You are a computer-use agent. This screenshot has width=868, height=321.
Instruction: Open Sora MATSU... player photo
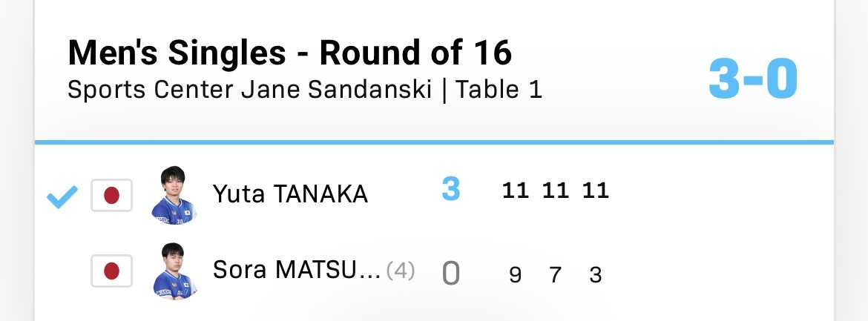tap(174, 271)
